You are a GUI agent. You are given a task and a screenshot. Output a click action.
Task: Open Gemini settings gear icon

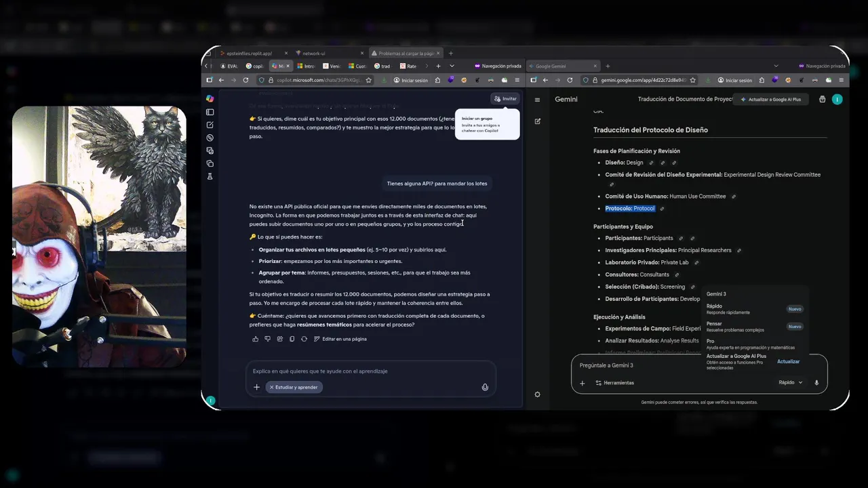coord(537,394)
